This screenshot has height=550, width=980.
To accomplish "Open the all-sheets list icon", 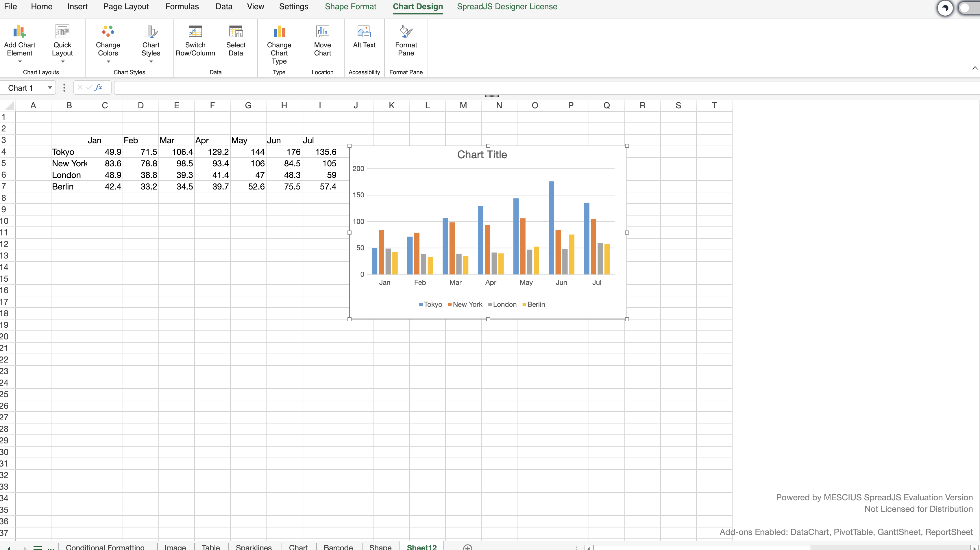I will pyautogui.click(x=38, y=547).
